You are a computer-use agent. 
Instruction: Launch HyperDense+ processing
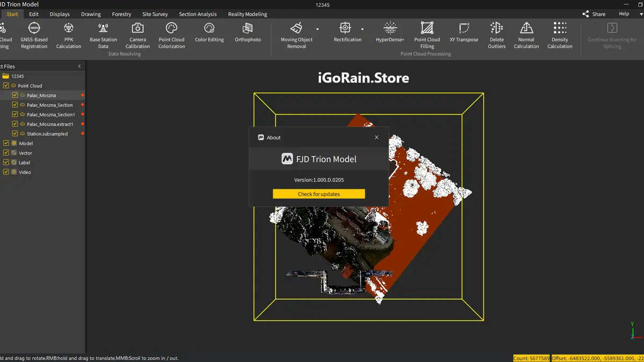click(x=390, y=32)
